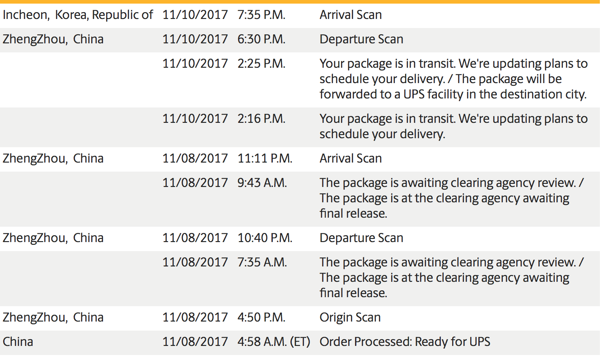Click the 4:50 P.M. time entry

[x=262, y=317]
